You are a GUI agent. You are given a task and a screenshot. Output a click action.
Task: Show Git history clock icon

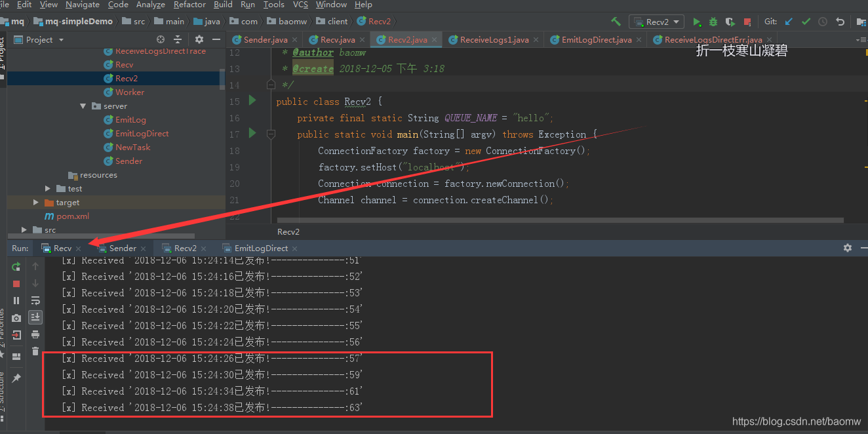point(823,22)
